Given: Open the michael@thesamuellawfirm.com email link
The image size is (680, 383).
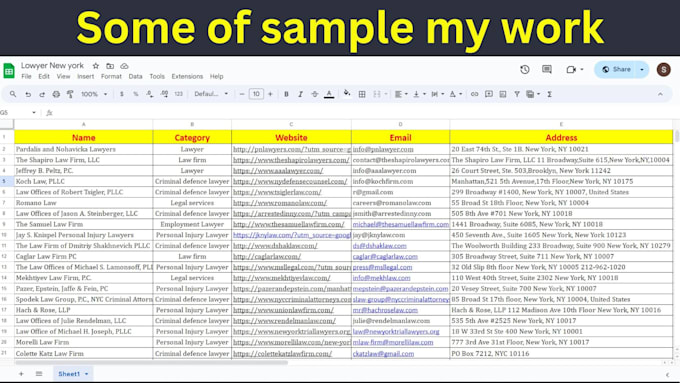Looking at the screenshot, I should (400, 224).
